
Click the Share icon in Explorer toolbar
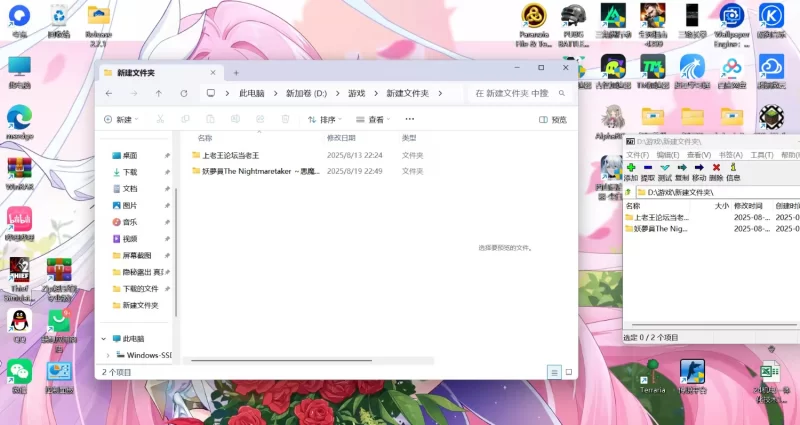[x=260, y=119]
